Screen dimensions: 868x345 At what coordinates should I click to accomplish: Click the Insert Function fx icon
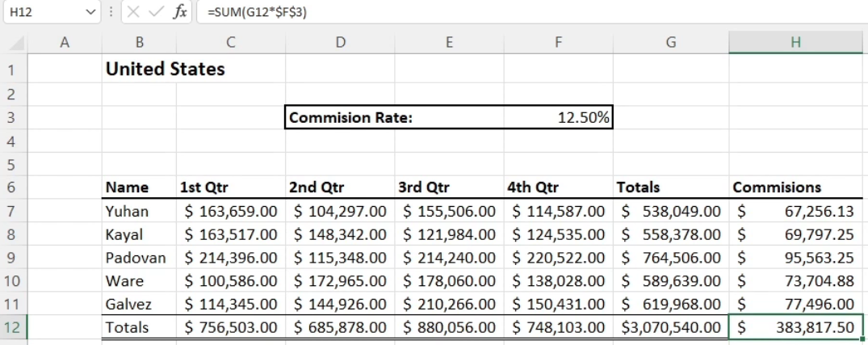click(180, 12)
